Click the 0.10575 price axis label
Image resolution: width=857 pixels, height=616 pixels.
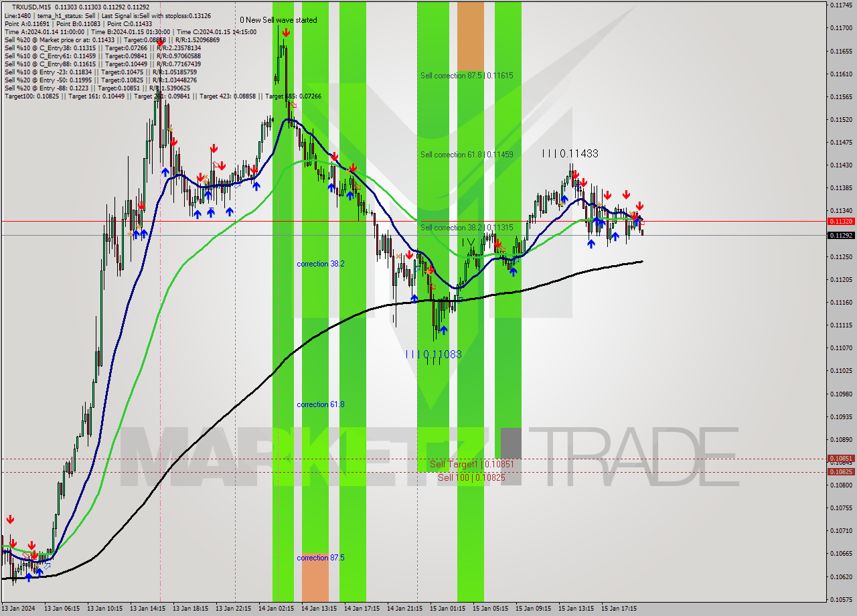tap(841, 599)
